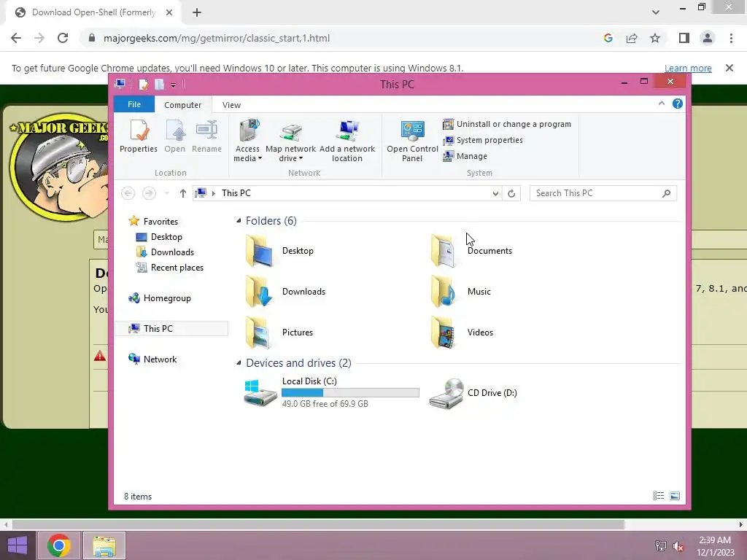
Task: Collapse the Devices and drives group
Action: (x=239, y=363)
